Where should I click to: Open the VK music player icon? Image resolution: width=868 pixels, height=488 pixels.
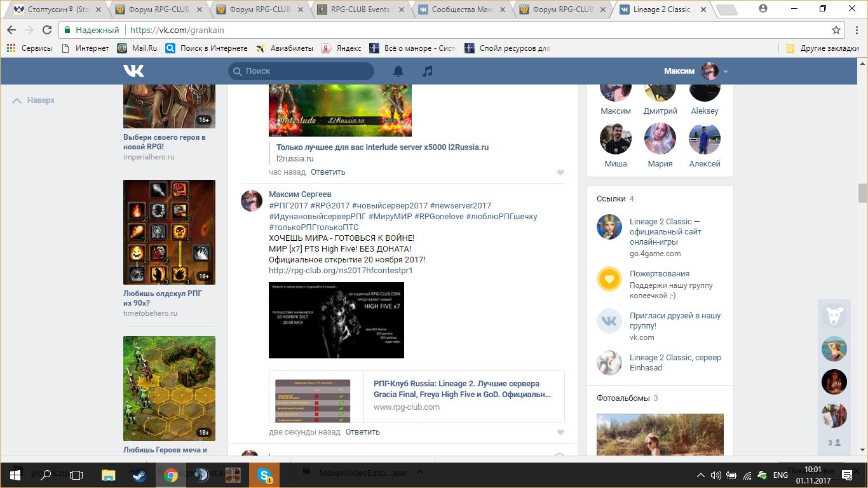pos(428,71)
